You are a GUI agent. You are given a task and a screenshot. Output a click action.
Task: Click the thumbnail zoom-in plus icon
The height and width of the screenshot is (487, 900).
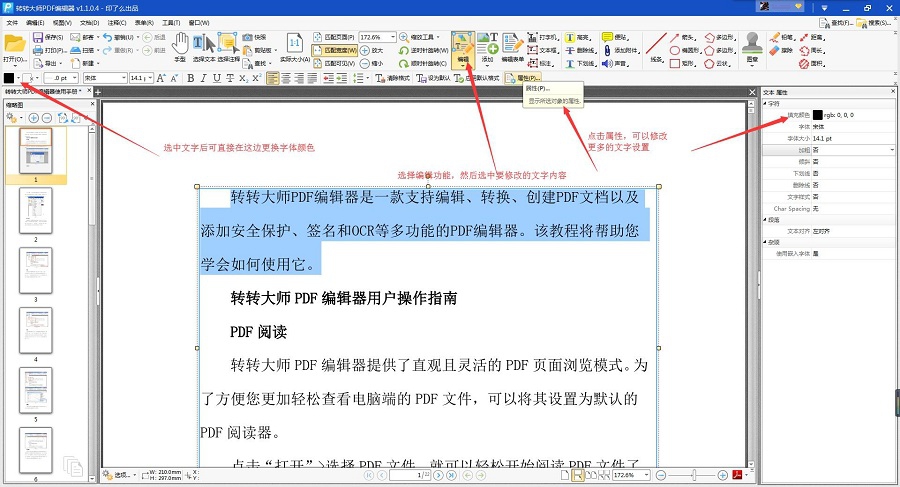point(34,118)
